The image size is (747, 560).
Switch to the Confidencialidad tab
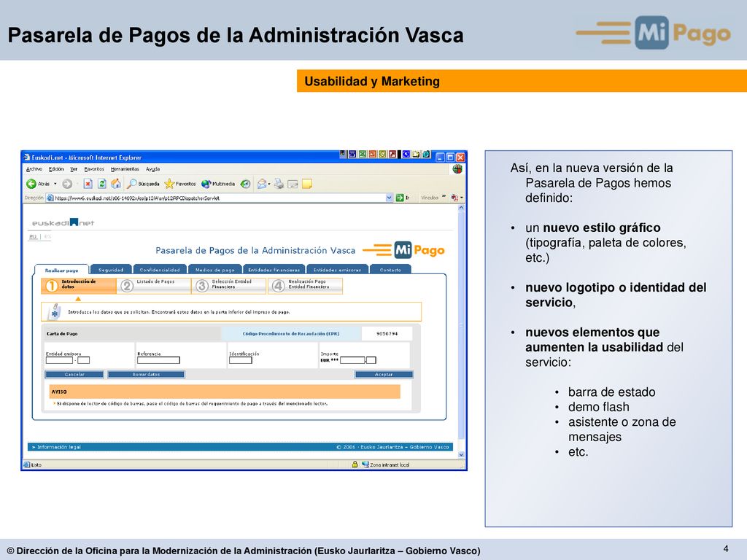160,270
